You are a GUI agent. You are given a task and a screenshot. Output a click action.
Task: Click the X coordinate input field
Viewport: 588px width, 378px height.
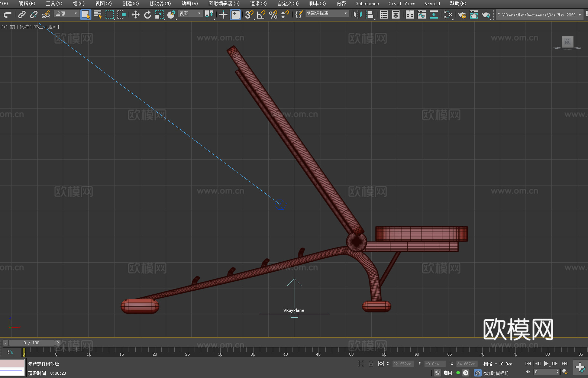pos(403,364)
